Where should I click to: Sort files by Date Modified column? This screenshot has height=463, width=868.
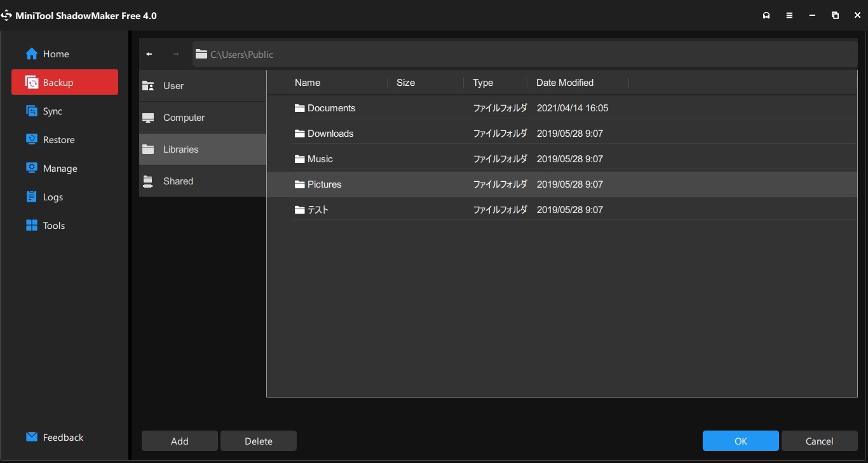click(x=564, y=83)
